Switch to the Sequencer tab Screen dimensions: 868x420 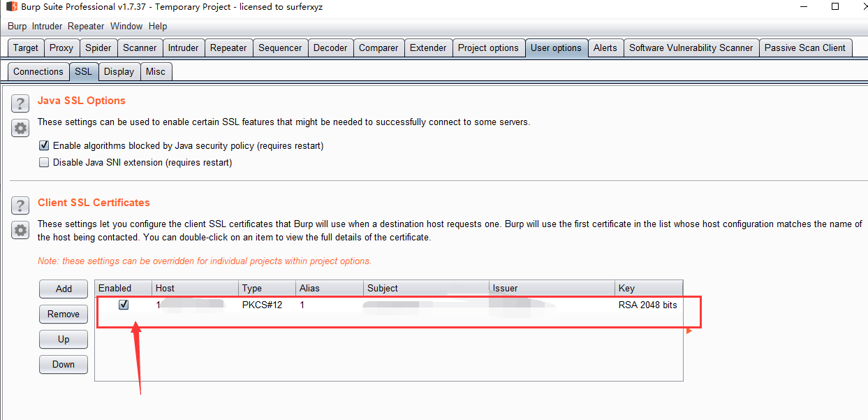coord(280,48)
